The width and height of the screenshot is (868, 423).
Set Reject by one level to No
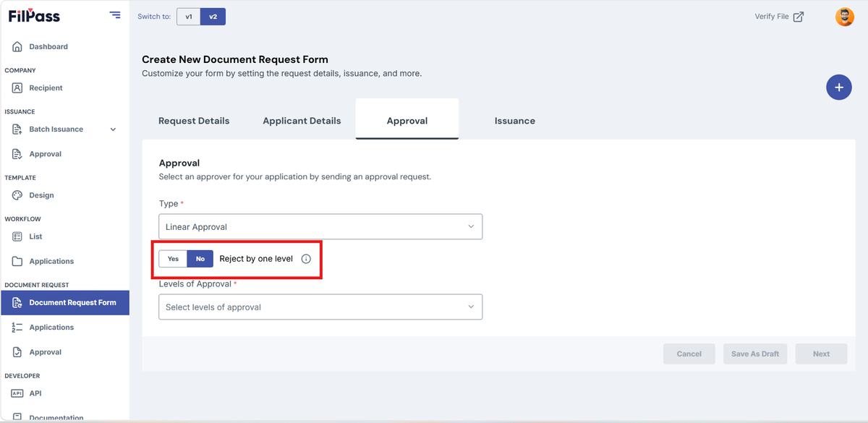[x=200, y=259]
